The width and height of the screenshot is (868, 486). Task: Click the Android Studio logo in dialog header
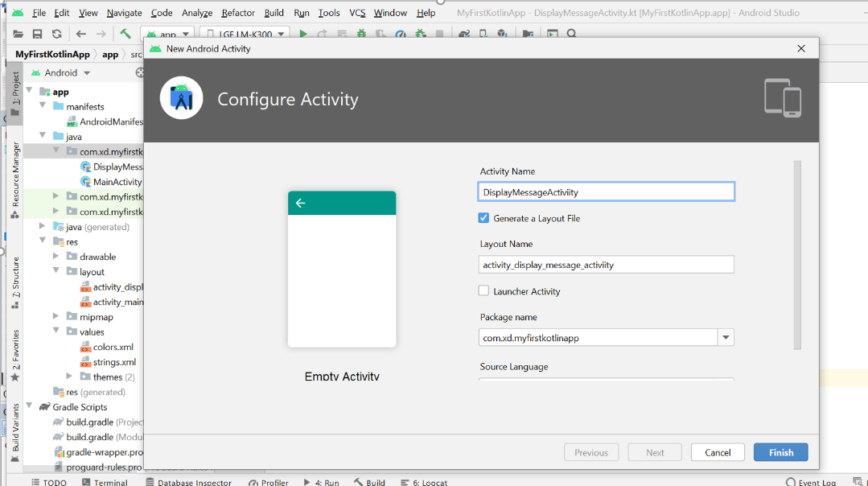[182, 98]
